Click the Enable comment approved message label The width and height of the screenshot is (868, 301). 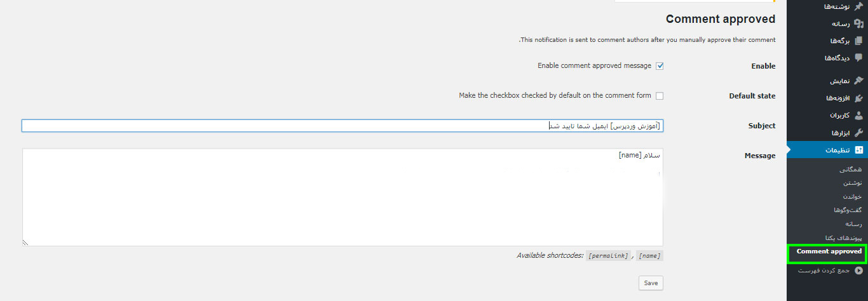[x=594, y=65]
